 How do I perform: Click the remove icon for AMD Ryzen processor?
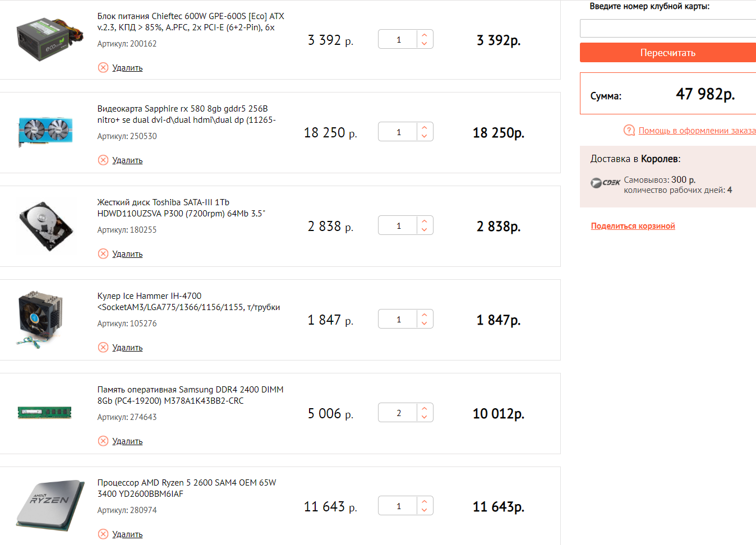click(103, 534)
